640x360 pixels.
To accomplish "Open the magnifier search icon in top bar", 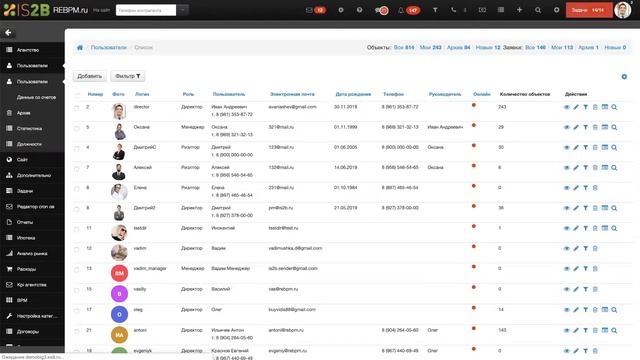I will [538, 10].
